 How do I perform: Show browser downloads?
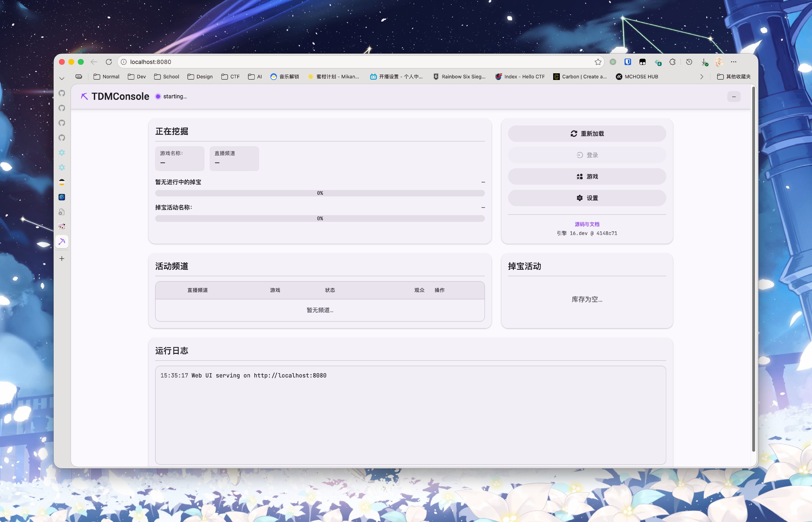tap(704, 62)
